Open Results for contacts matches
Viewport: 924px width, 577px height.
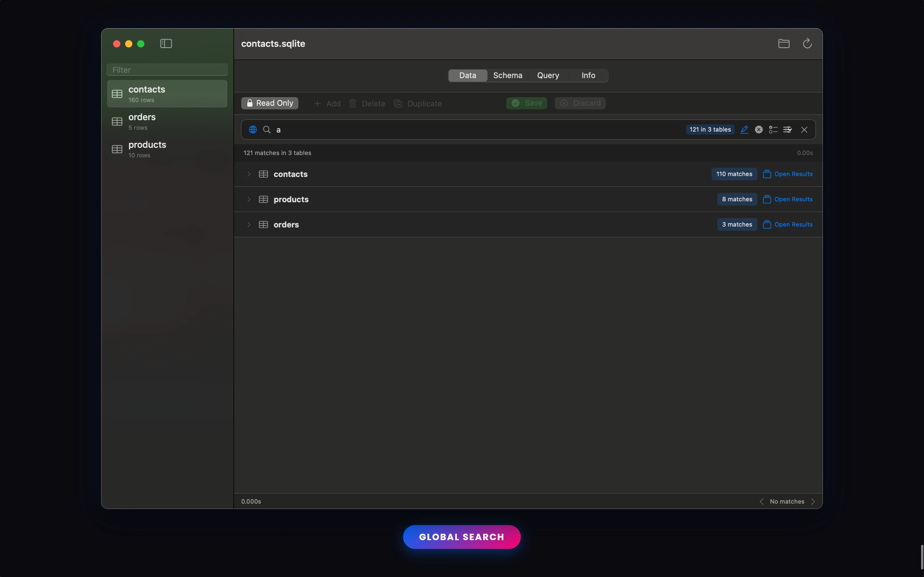788,174
